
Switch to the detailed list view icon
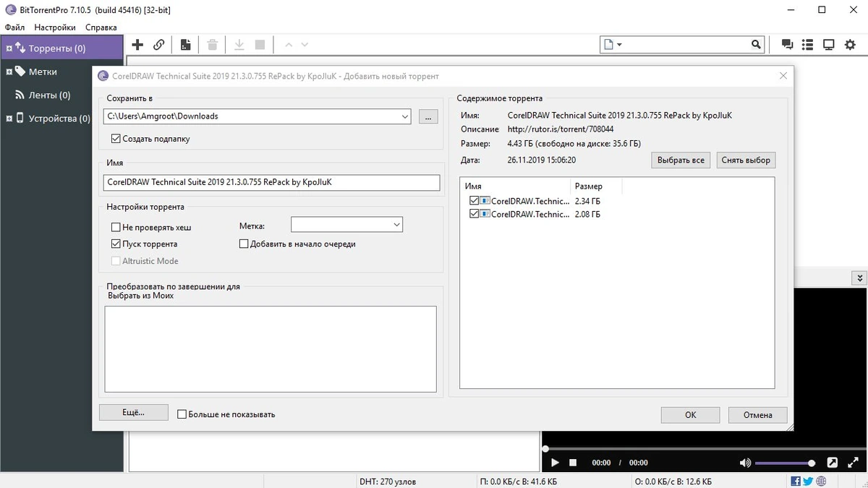pos(808,45)
